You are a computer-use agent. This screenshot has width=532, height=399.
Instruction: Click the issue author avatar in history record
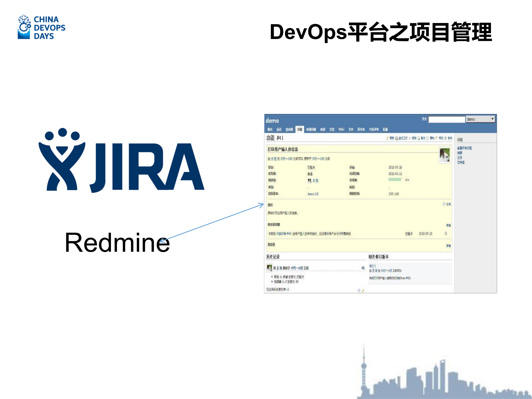coord(269,268)
